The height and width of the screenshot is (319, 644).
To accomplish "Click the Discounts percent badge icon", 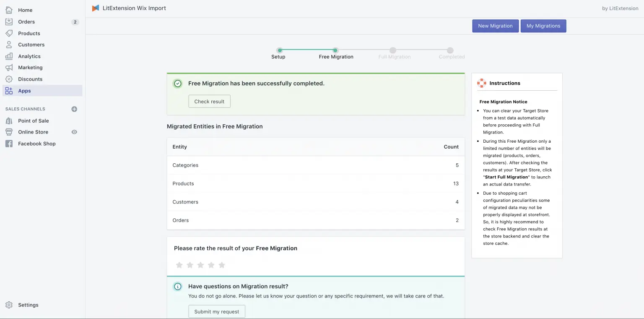I will (x=9, y=79).
